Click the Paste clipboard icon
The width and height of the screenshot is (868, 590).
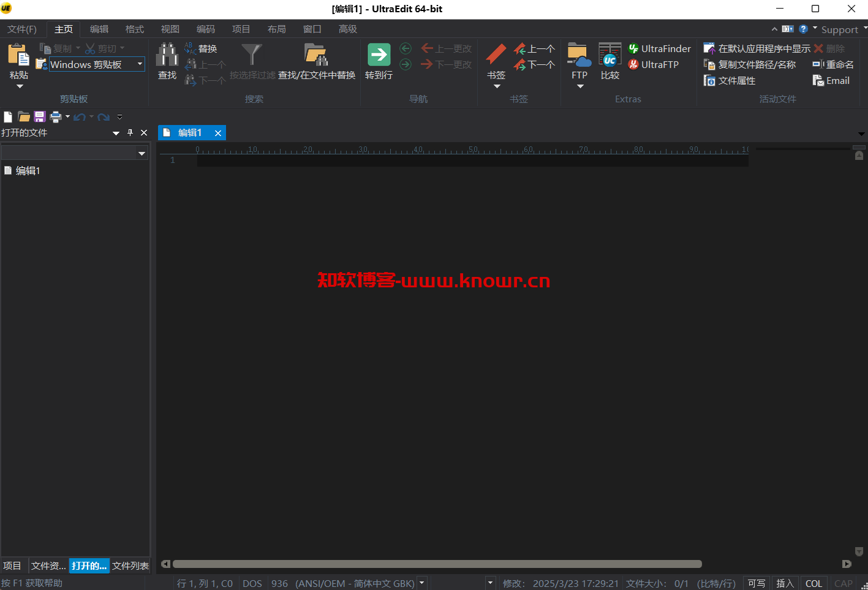pyautogui.click(x=18, y=56)
